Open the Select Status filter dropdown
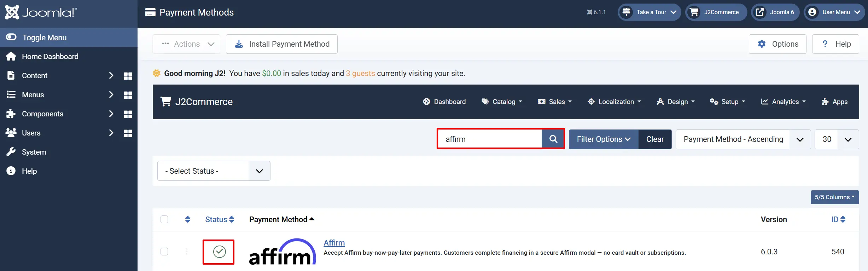868x271 pixels. [x=214, y=171]
